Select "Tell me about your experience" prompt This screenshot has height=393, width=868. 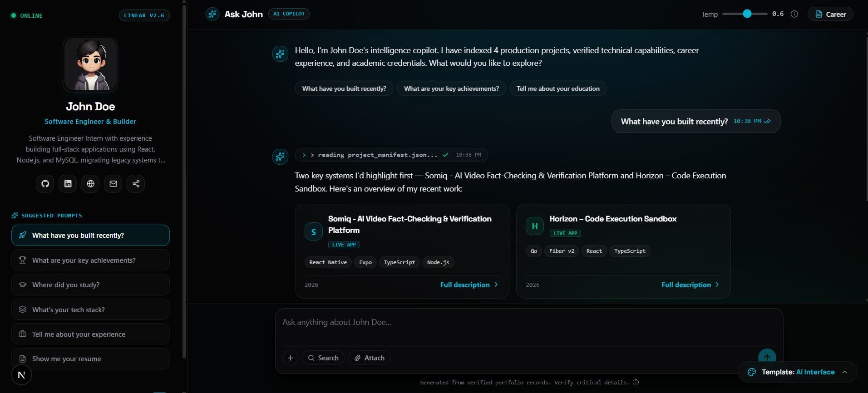tap(90, 334)
